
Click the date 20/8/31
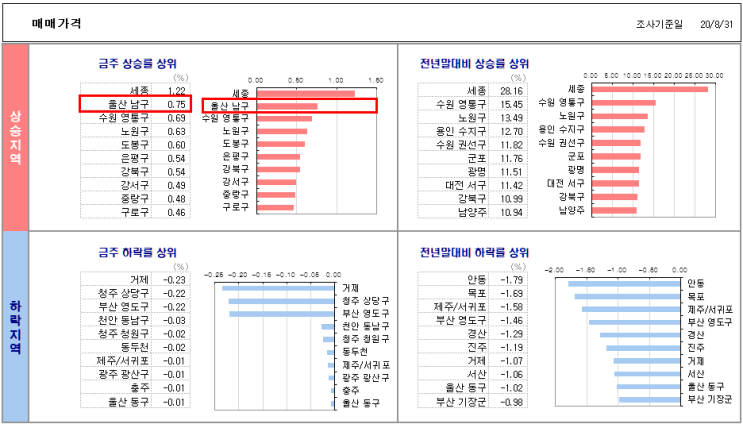pos(716,24)
